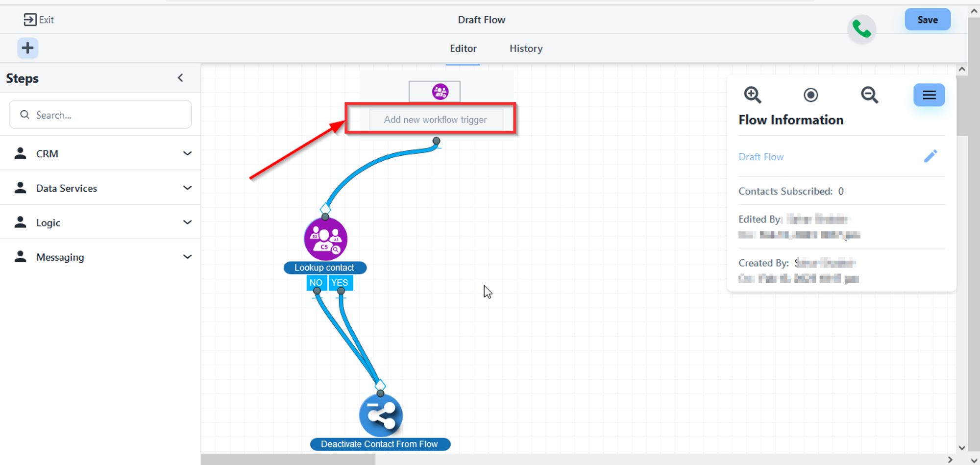Recenter the canvas with the target icon

point(811,95)
